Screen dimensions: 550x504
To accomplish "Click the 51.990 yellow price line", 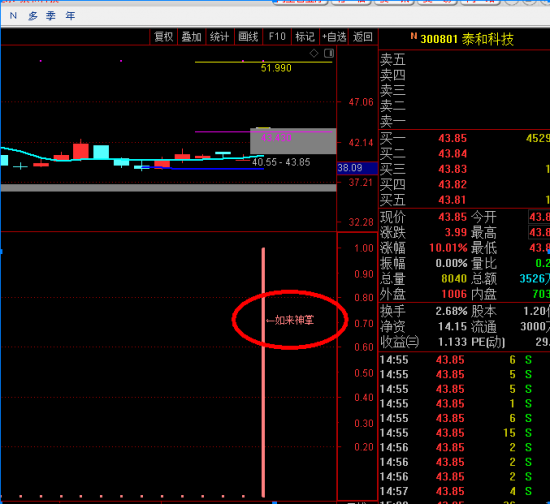I will click(263, 62).
